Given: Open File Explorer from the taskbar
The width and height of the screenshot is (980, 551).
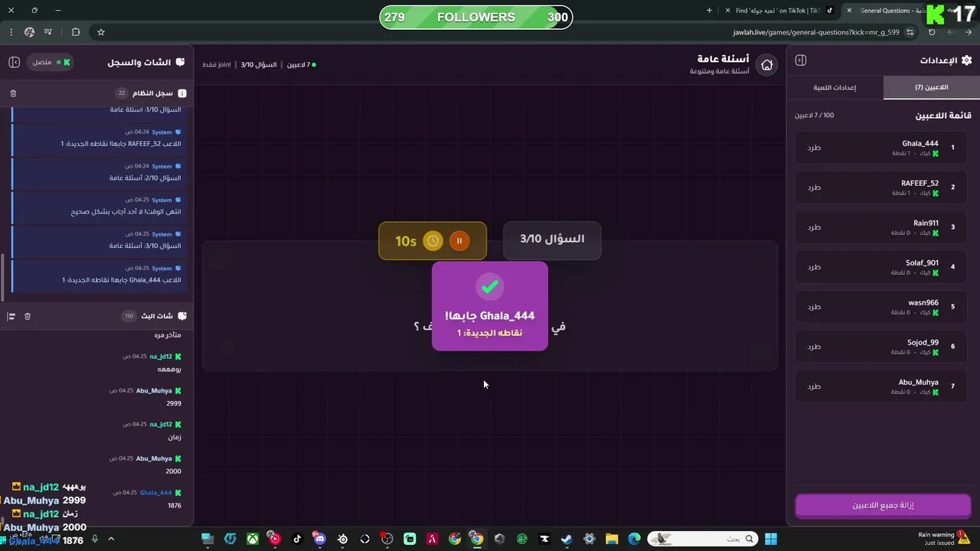Looking at the screenshot, I should pyautogui.click(x=612, y=539).
